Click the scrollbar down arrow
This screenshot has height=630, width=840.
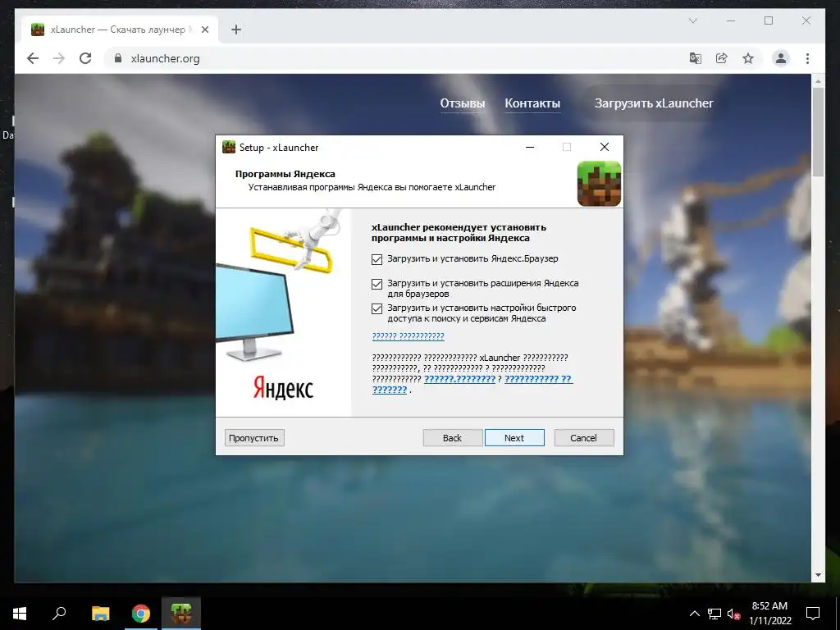(x=818, y=575)
